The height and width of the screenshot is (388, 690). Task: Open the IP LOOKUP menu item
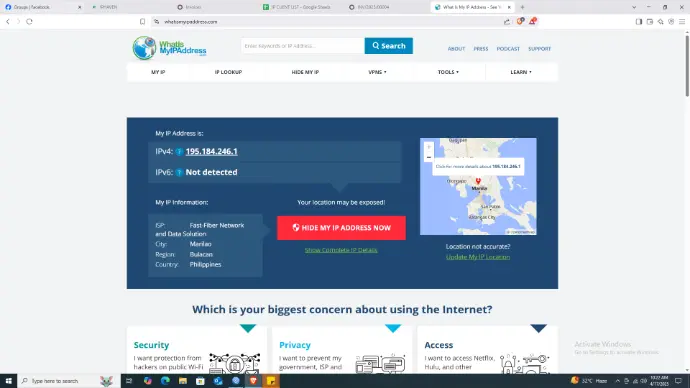point(228,72)
